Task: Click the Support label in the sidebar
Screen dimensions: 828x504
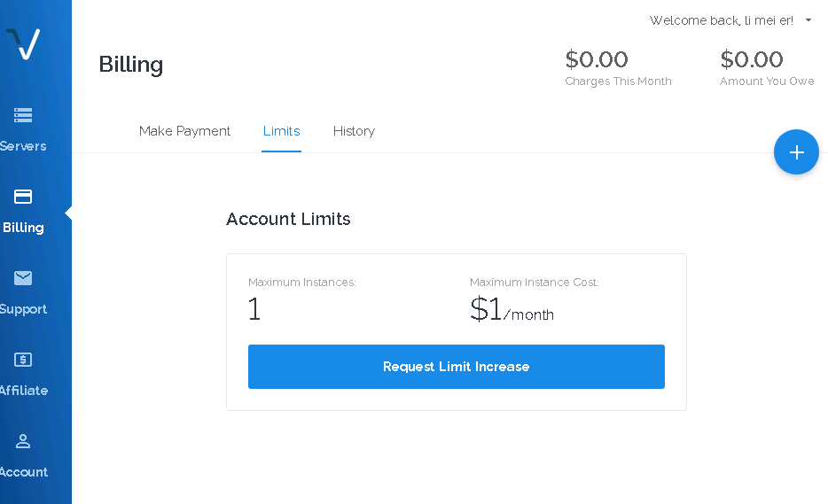Action: tap(24, 309)
